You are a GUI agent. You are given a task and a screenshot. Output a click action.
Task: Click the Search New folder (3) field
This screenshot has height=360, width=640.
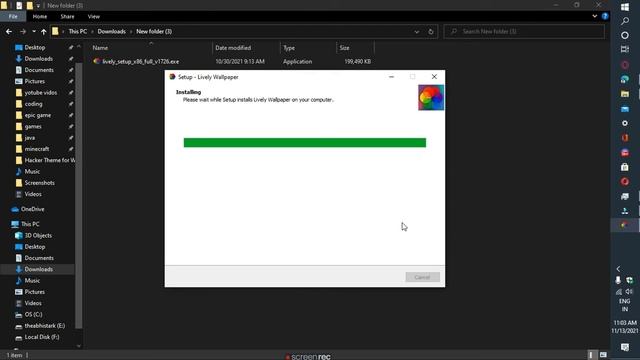(524, 31)
